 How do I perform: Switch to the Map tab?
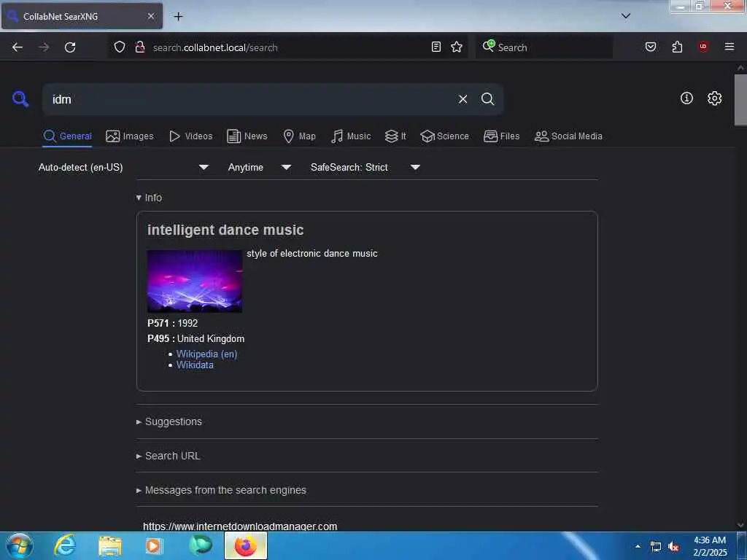coord(299,136)
